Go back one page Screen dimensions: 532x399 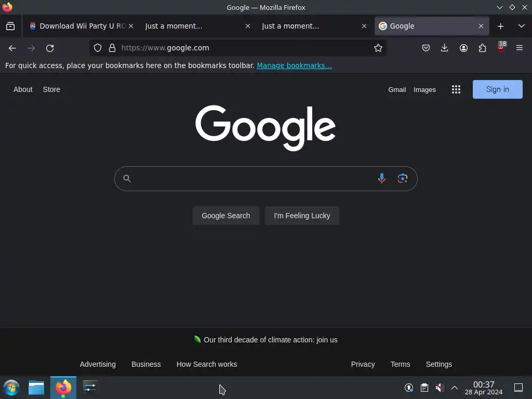(x=12, y=48)
